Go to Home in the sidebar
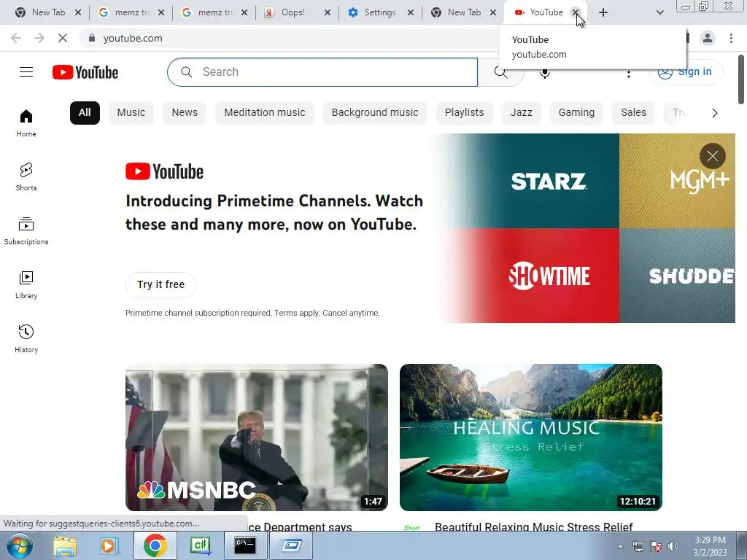Image resolution: width=747 pixels, height=560 pixels. click(x=26, y=123)
